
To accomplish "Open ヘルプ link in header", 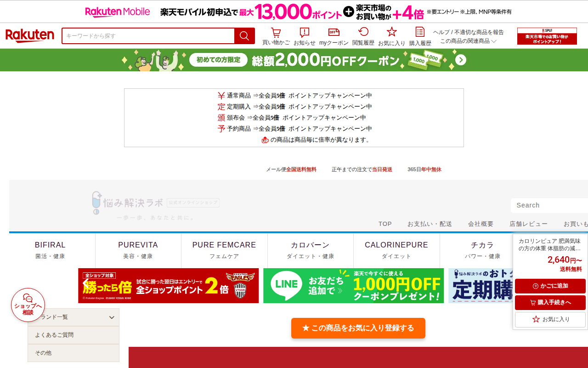I will tap(441, 32).
